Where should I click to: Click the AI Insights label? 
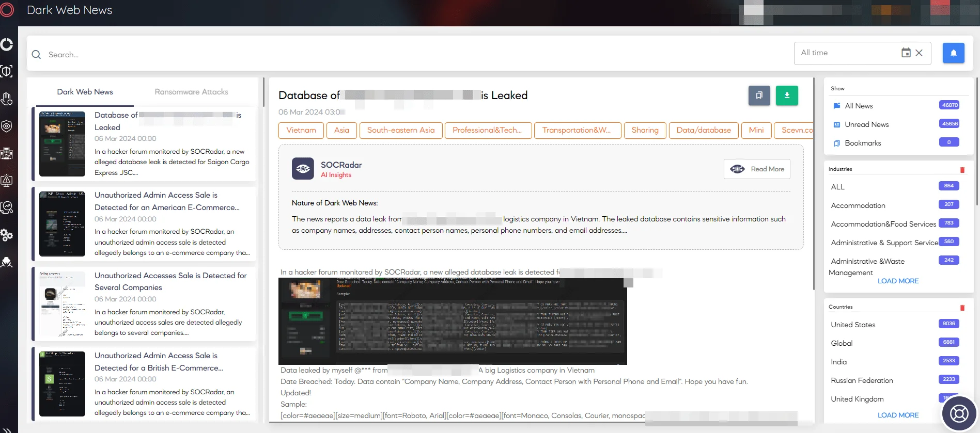pos(336,175)
